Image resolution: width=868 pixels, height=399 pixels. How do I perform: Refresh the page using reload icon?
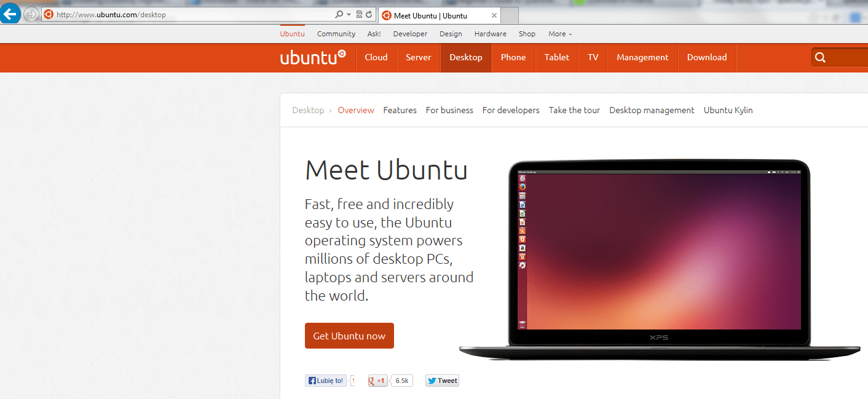[369, 14]
